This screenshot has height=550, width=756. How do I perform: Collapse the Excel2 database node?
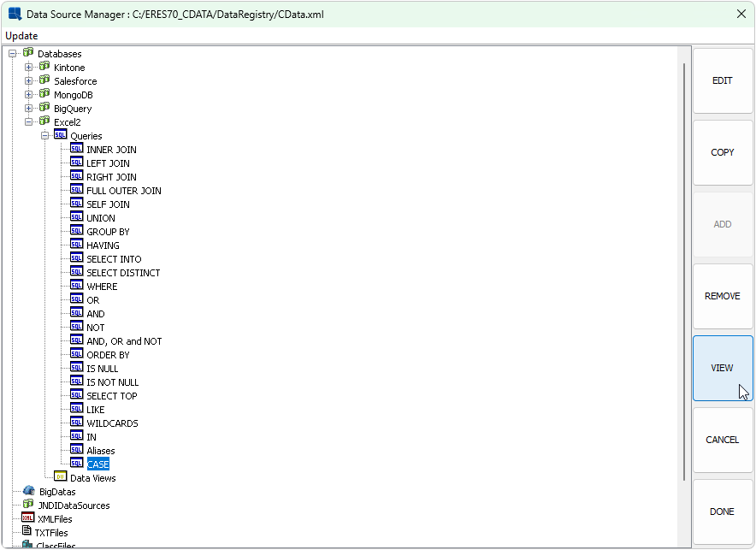(x=29, y=122)
